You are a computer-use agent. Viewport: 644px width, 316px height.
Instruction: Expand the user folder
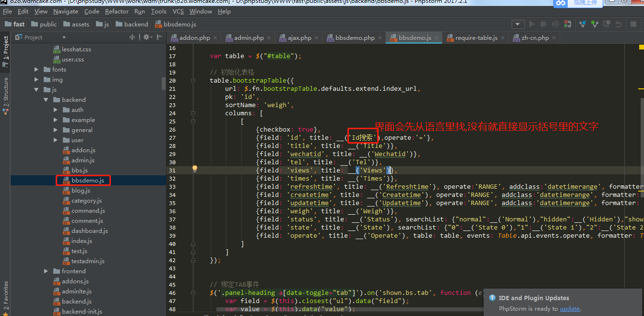click(56, 140)
